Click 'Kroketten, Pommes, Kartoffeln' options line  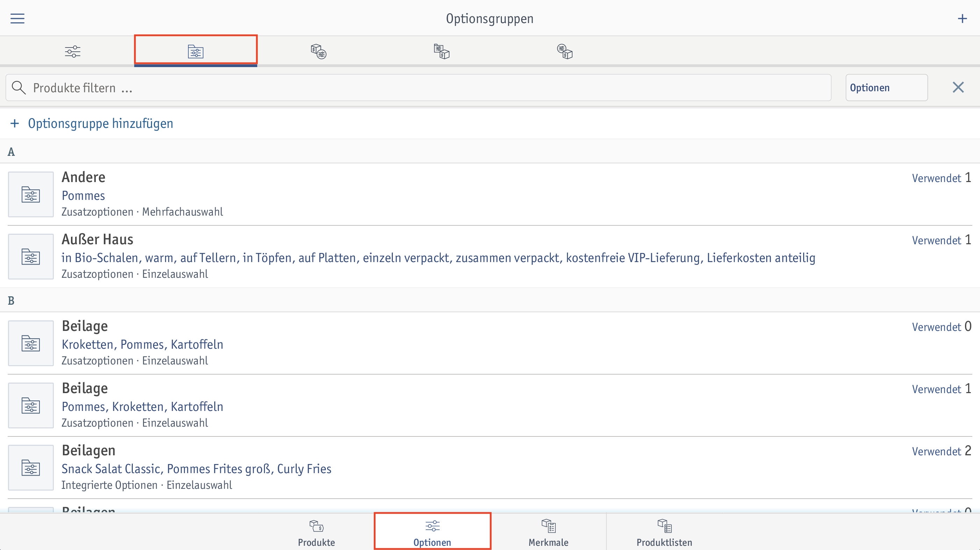click(142, 345)
